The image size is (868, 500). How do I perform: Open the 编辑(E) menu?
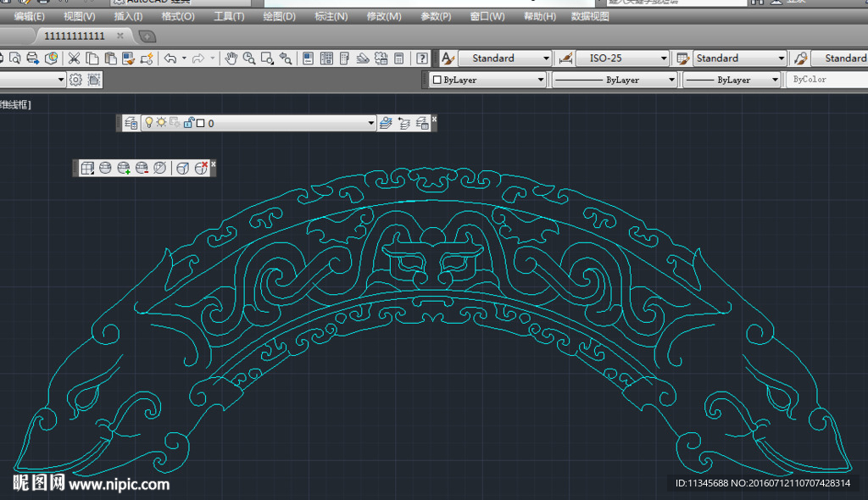(29, 17)
